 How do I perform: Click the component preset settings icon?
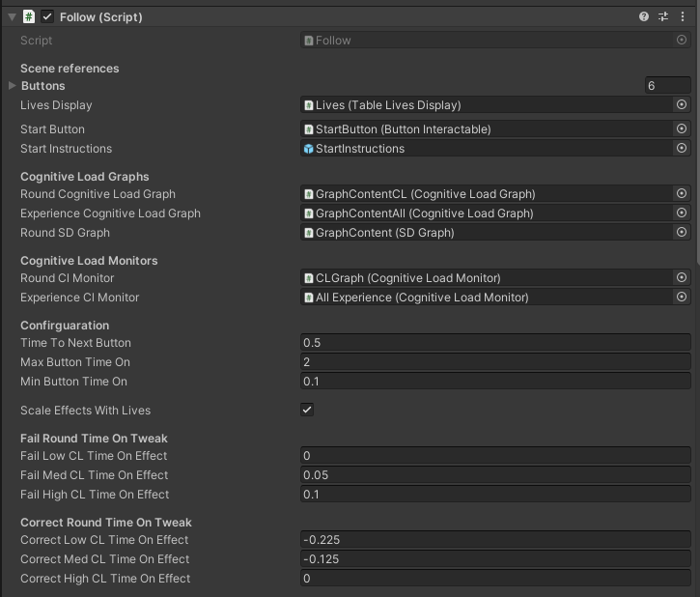pos(663,16)
